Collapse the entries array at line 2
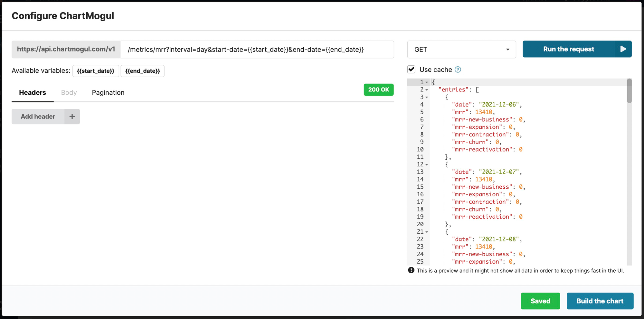Viewport: 644px width, 319px height. tap(427, 90)
